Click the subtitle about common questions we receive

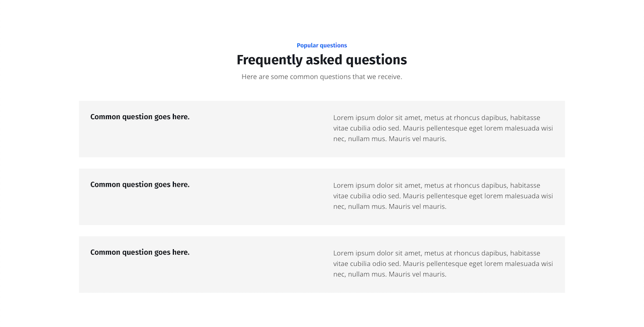(321, 77)
